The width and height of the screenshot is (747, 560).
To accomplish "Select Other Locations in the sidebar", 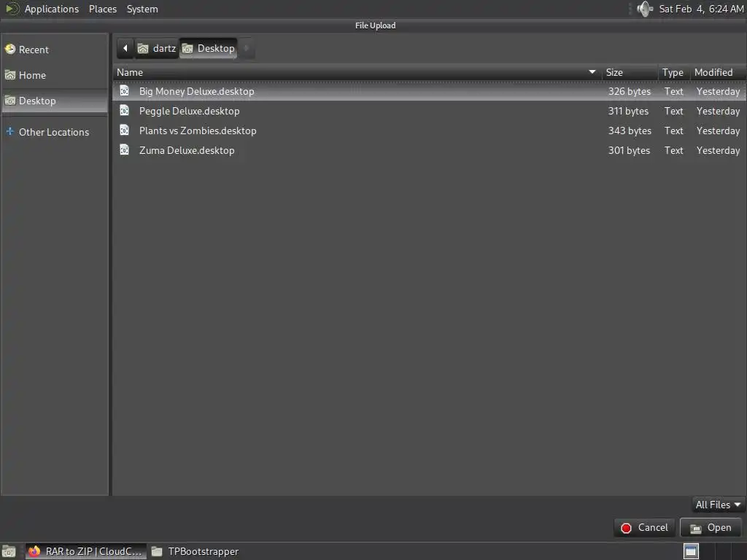I will 55,132.
